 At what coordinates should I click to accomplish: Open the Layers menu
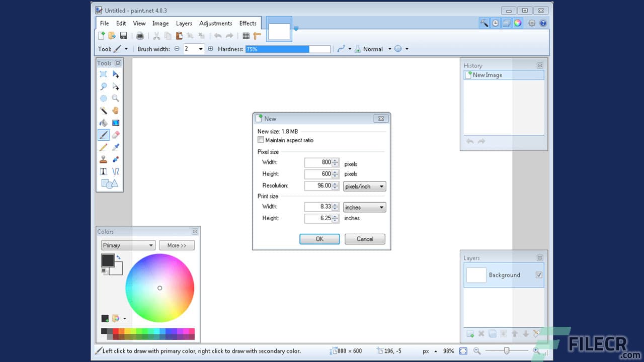coord(184,23)
